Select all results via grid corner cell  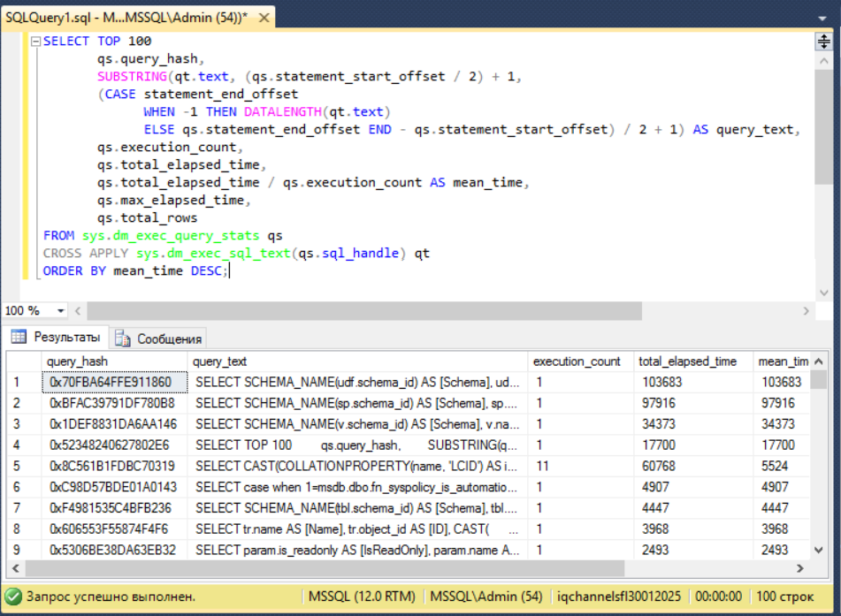[24, 361]
